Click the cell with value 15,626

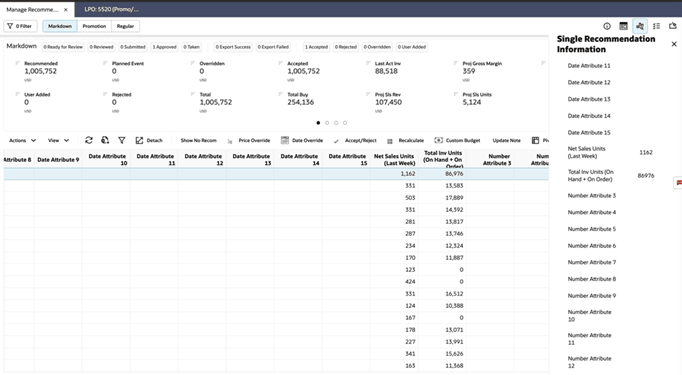(x=442, y=354)
